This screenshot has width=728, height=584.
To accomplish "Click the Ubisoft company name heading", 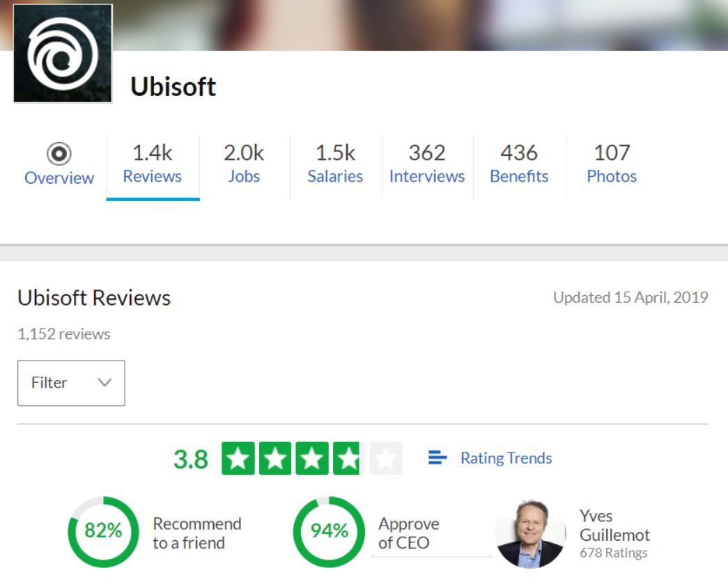I will [173, 87].
